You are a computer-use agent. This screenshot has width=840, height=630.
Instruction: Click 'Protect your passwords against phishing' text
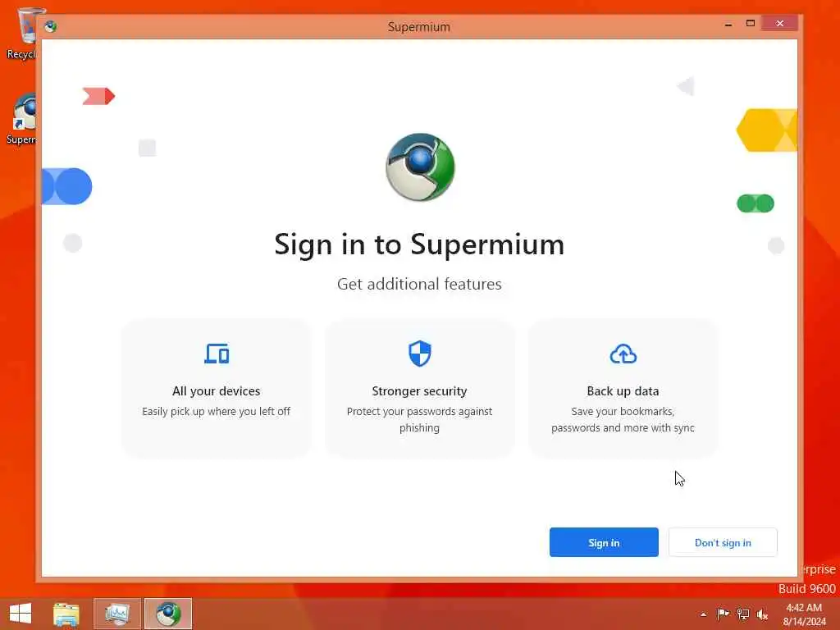pos(419,419)
